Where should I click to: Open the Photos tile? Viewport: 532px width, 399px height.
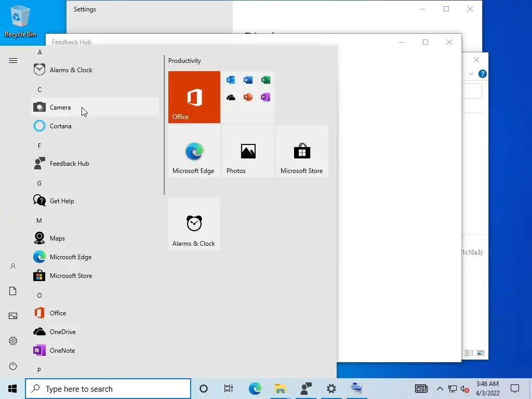coord(248,151)
